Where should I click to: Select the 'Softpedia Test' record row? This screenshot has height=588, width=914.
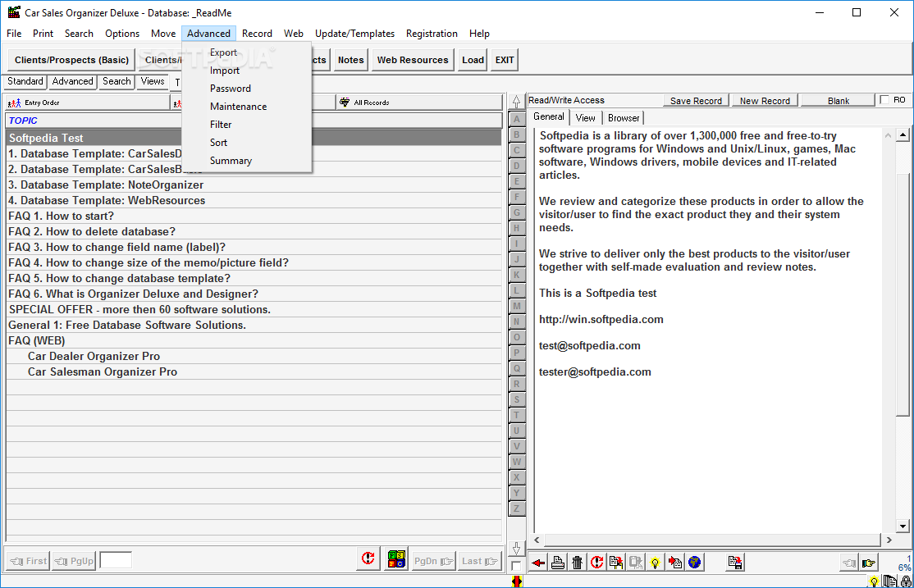click(254, 138)
